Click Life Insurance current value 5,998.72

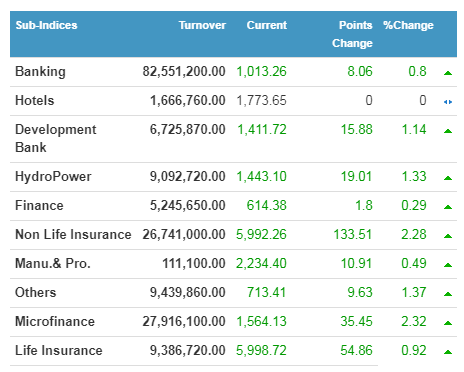tap(261, 350)
